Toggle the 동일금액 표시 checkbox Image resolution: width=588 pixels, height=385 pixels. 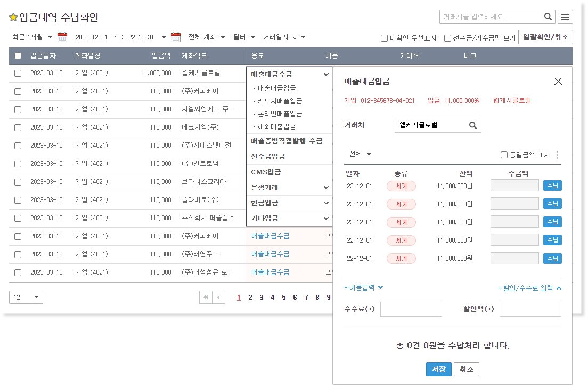coord(504,155)
